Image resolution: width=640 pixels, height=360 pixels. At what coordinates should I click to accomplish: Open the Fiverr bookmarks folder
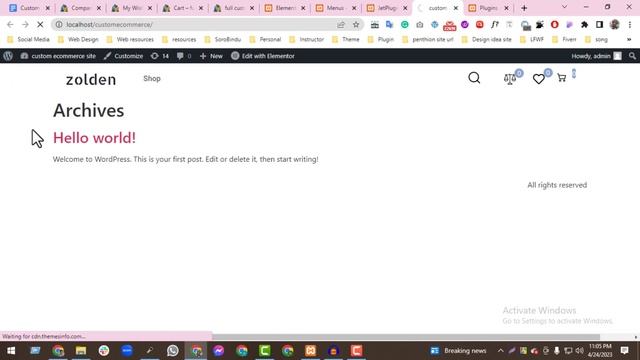point(564,39)
